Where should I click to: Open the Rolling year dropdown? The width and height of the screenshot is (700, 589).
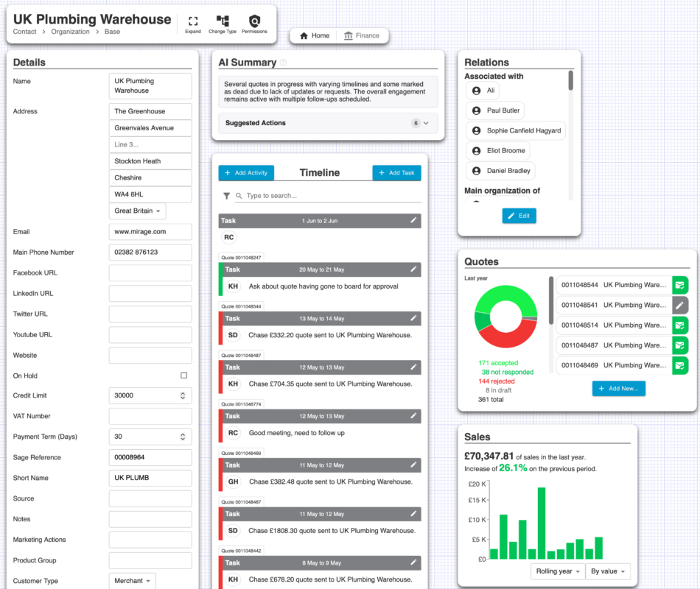pyautogui.click(x=558, y=571)
